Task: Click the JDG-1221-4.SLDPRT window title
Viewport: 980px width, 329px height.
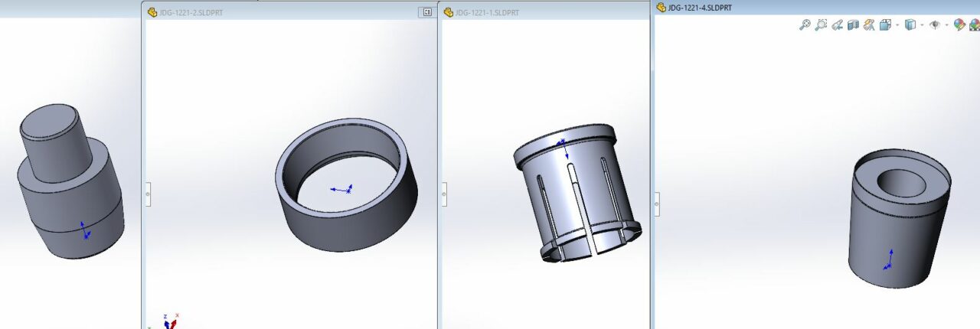Action: [700, 8]
